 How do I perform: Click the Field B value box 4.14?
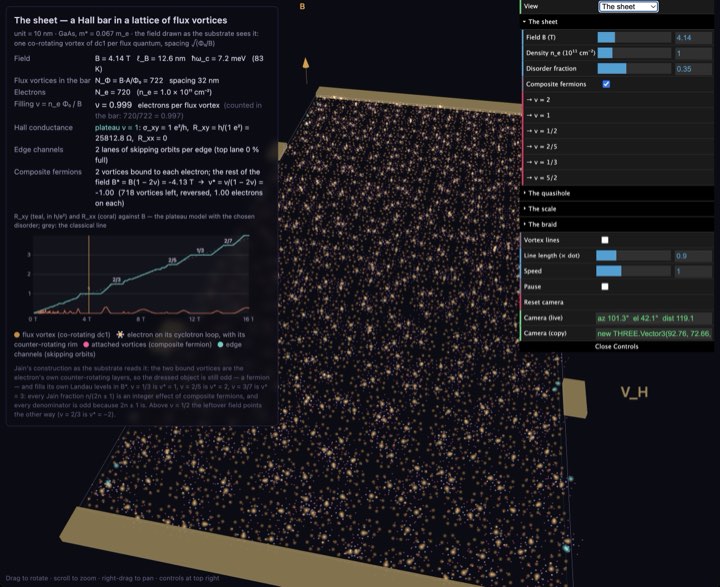point(693,38)
